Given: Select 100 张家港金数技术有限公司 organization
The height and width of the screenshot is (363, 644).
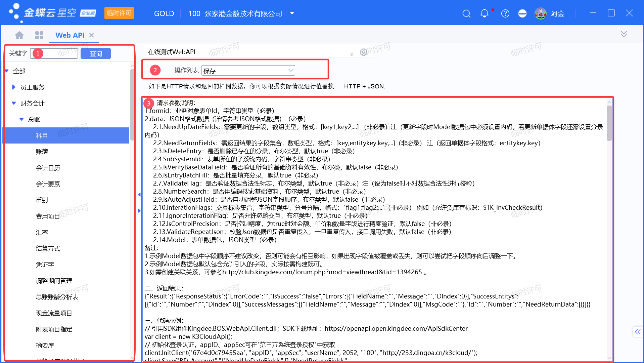Looking at the screenshot, I should 235,13.
